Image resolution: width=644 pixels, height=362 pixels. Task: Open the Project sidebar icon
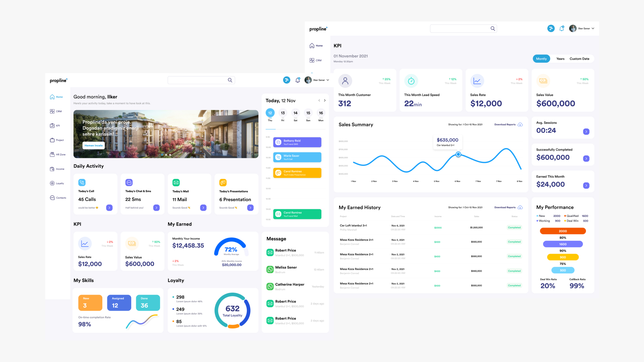(52, 140)
